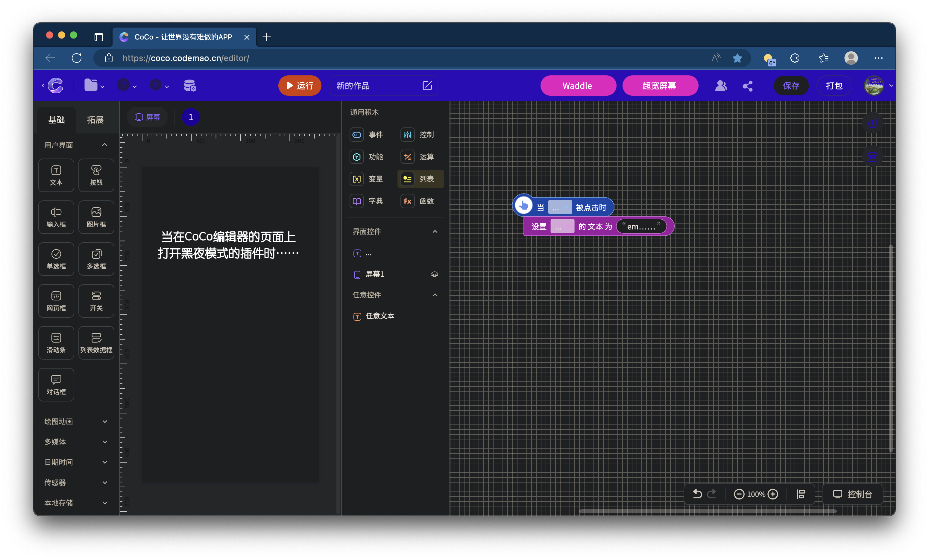
Task: Open the help question-mark menu
Action: click(x=127, y=86)
